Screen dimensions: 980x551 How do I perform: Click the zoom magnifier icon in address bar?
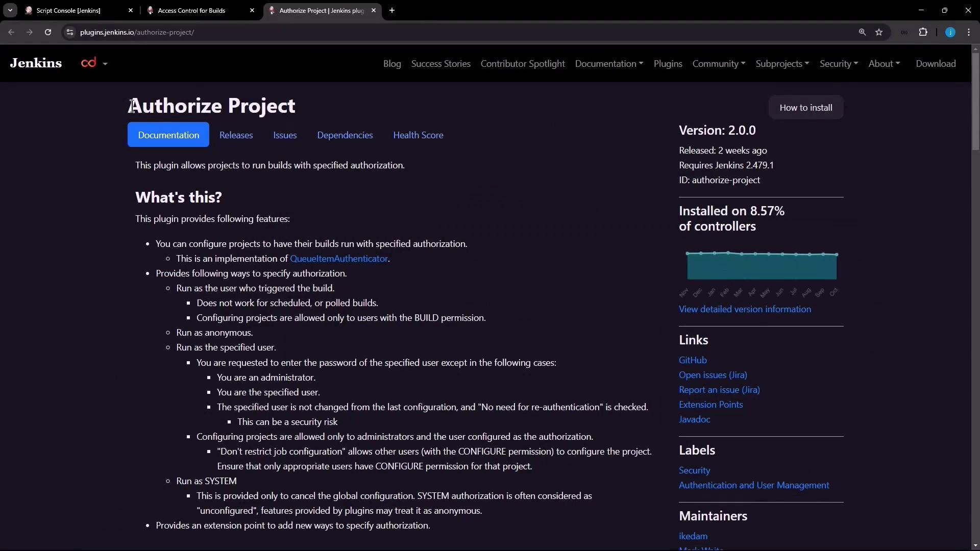862,32
